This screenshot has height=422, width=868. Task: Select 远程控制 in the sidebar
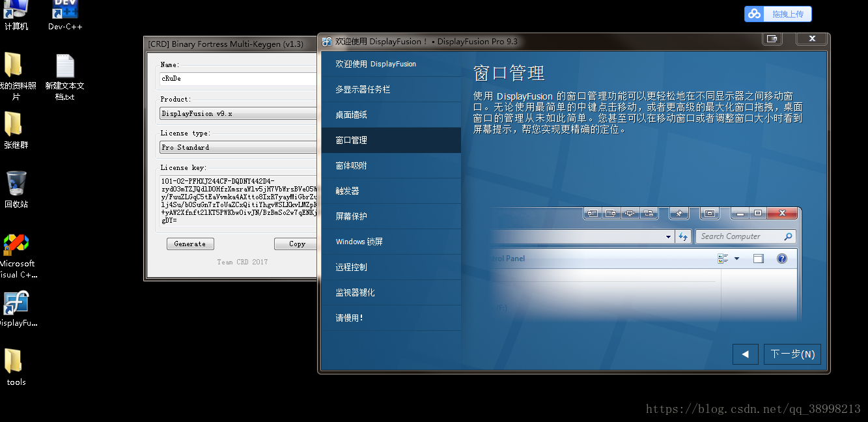click(391, 267)
